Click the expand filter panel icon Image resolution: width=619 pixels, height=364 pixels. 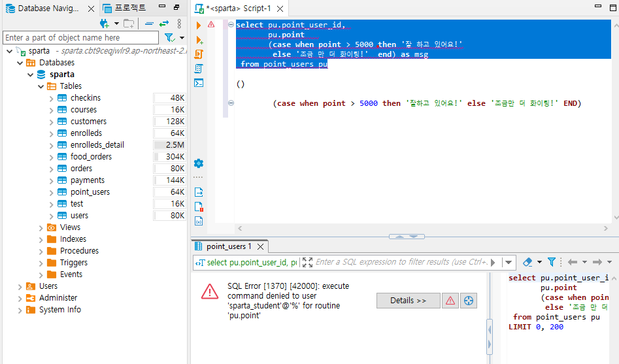tap(307, 262)
